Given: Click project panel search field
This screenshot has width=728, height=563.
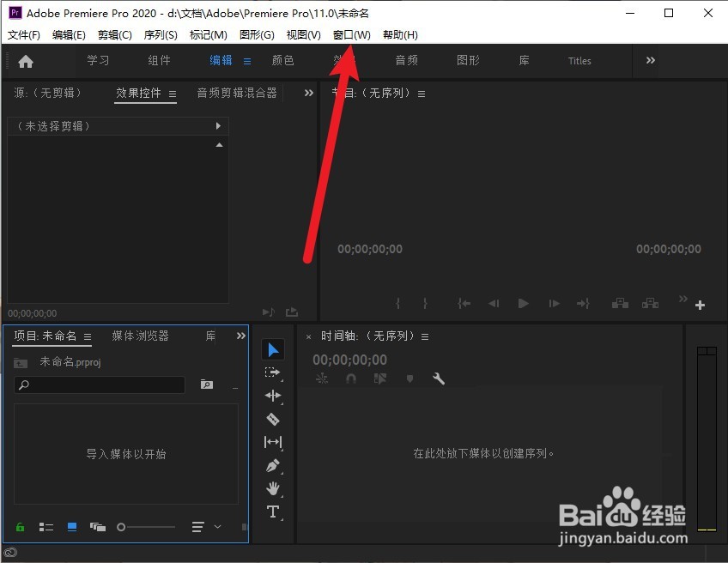Looking at the screenshot, I should click(100, 384).
